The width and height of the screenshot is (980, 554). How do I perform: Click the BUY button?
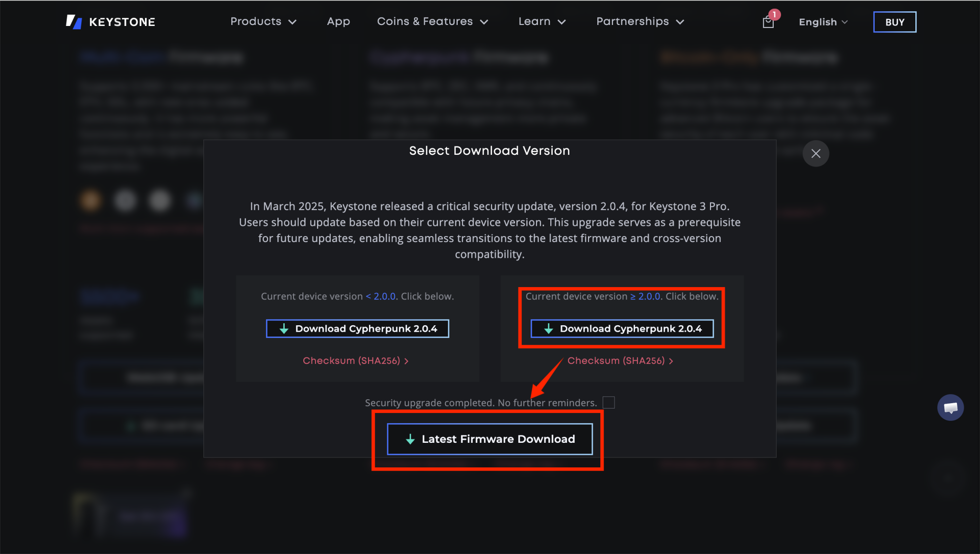pos(895,22)
